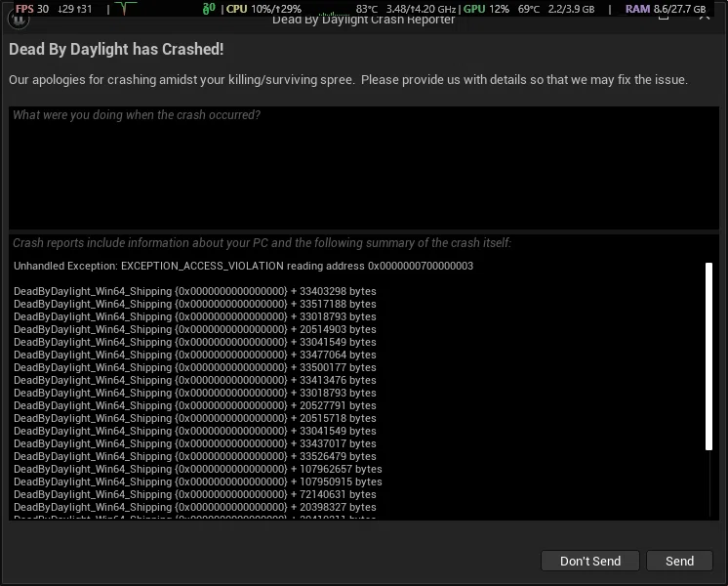This screenshot has width=728, height=586.
Task: Focus the crash description text box
Action: 364,168
